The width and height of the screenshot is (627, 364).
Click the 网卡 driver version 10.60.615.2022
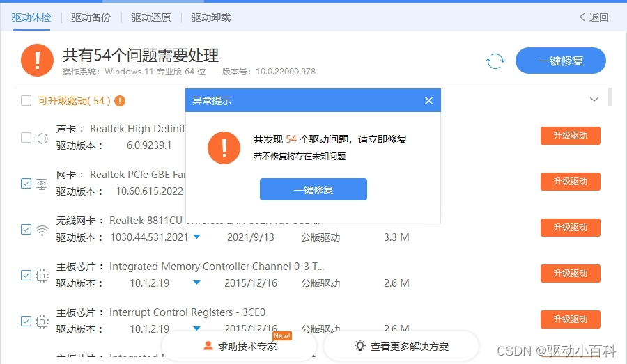click(x=149, y=191)
